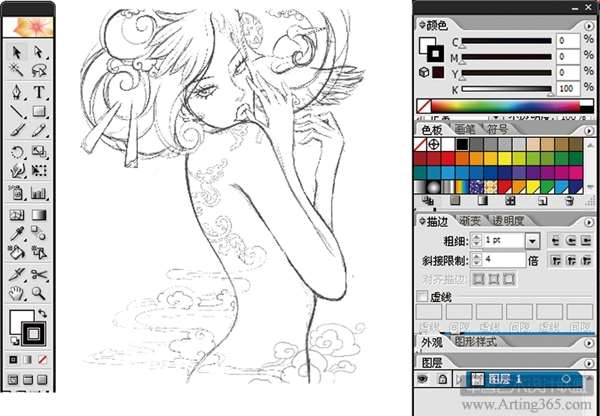Screen dimensions: 600x416
Task: Activate the Hand tool
Action: (17, 294)
